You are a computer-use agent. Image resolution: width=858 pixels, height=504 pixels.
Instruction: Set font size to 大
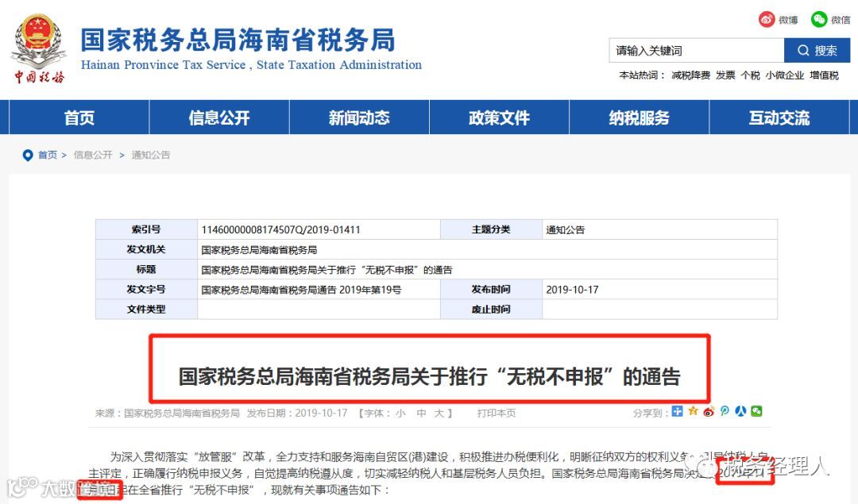point(439,414)
